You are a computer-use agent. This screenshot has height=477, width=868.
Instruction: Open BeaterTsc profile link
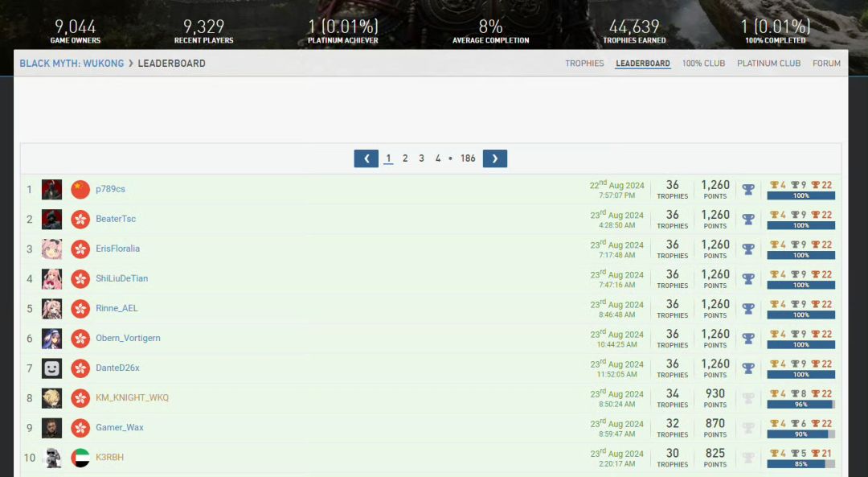pyautogui.click(x=116, y=219)
